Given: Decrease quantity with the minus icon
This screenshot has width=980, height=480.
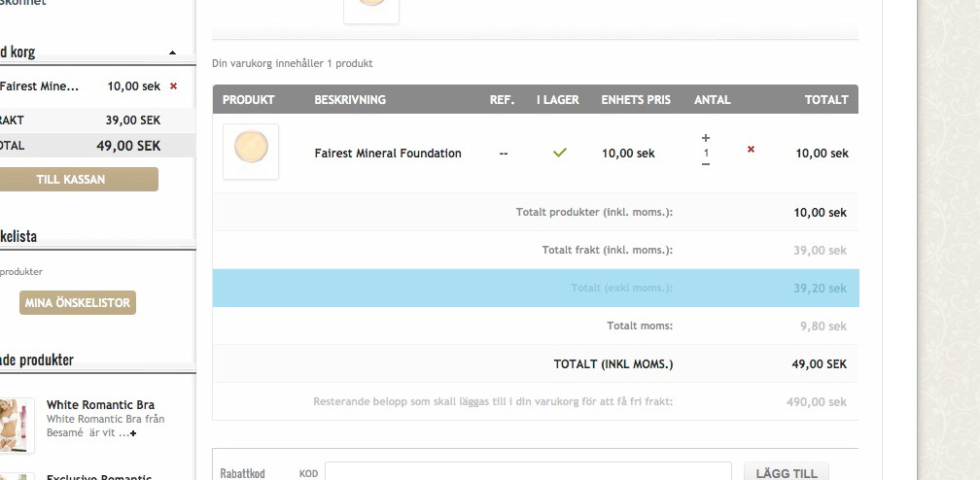Looking at the screenshot, I should pyautogui.click(x=706, y=164).
